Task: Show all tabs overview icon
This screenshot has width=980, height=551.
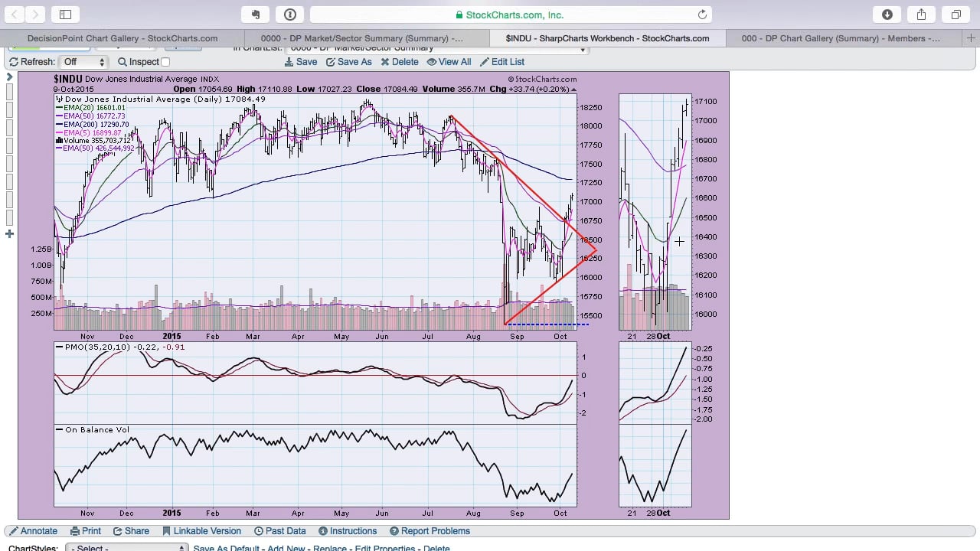Action: click(956, 15)
